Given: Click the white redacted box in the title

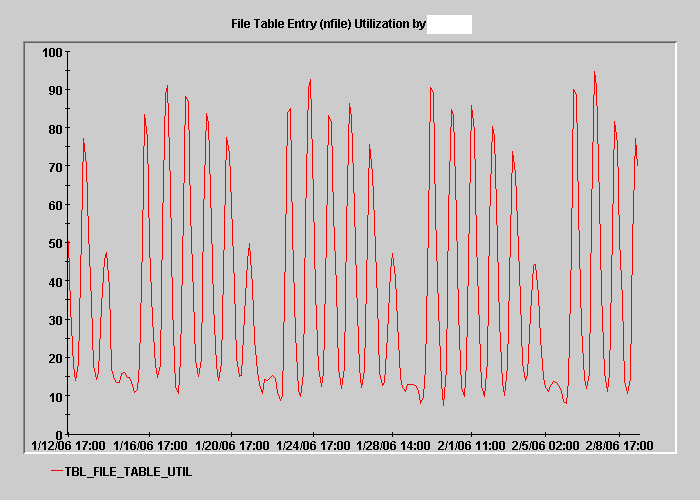Looking at the screenshot, I should coord(449,24).
